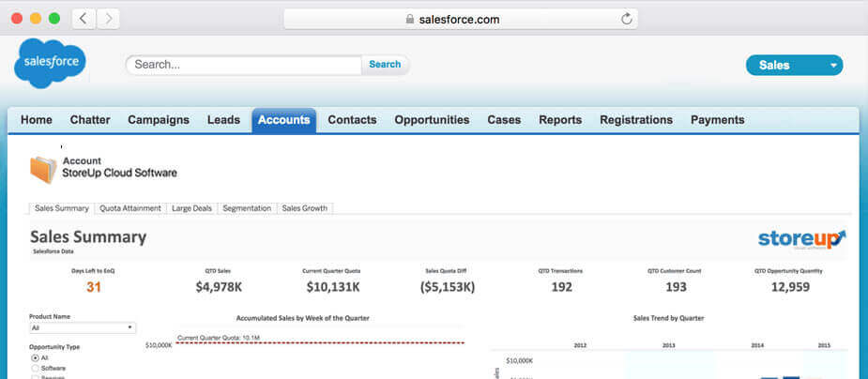Open the Contacts tab

[352, 120]
